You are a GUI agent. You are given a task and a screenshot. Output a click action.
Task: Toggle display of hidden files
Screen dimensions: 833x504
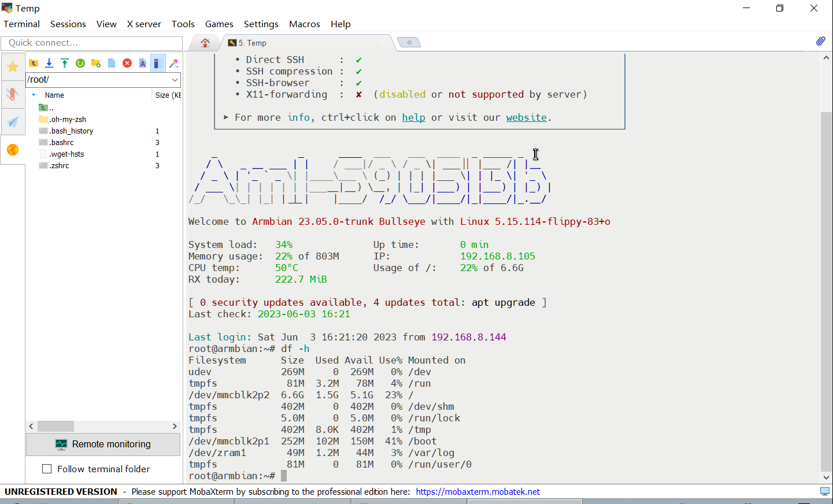click(x=158, y=62)
